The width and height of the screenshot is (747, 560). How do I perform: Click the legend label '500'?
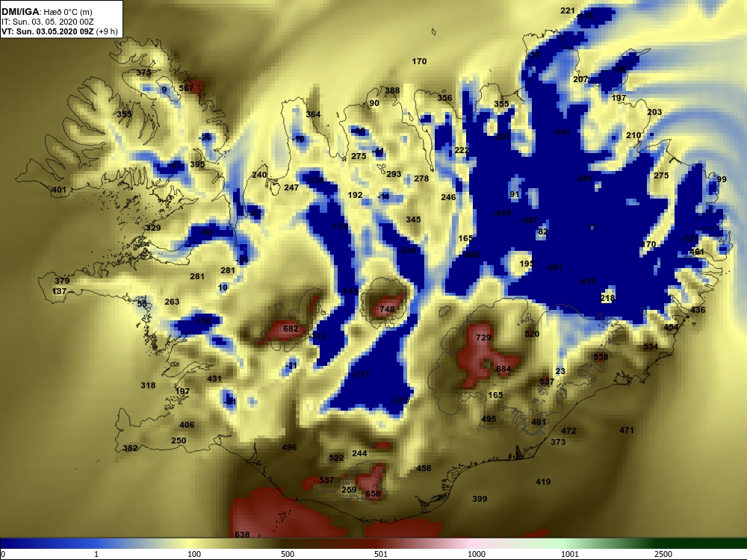288,554
